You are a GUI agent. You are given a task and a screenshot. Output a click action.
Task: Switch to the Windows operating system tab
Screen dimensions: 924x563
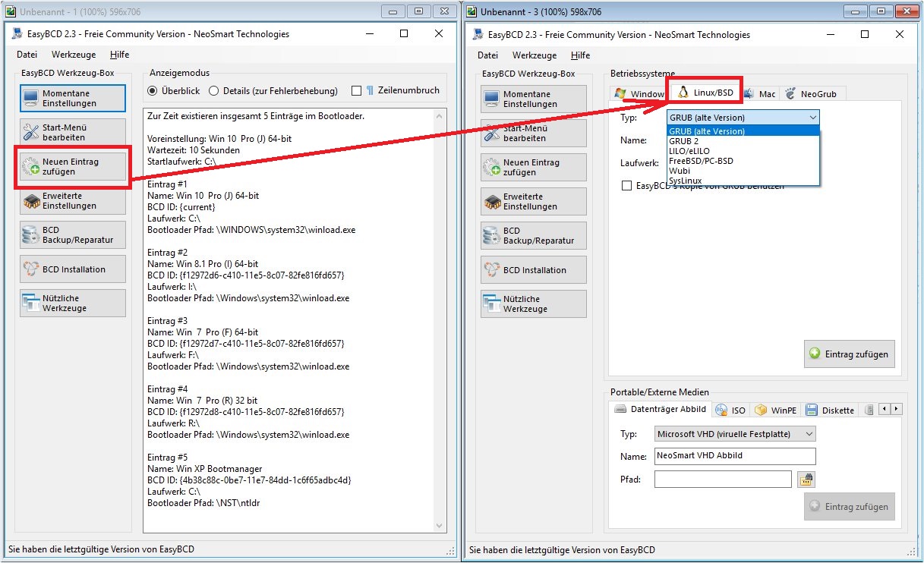[x=639, y=93]
